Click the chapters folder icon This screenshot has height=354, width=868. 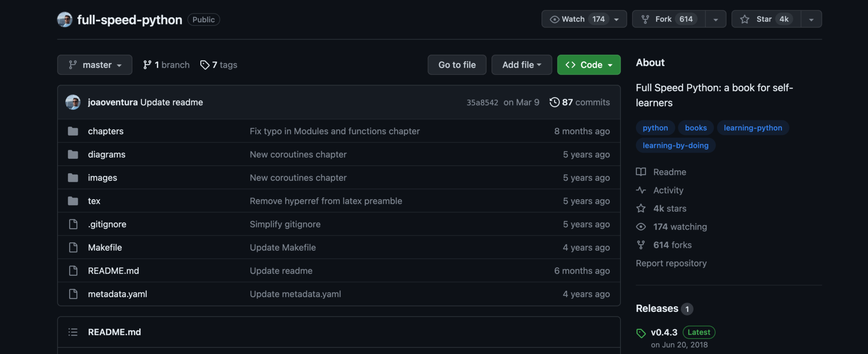(73, 131)
